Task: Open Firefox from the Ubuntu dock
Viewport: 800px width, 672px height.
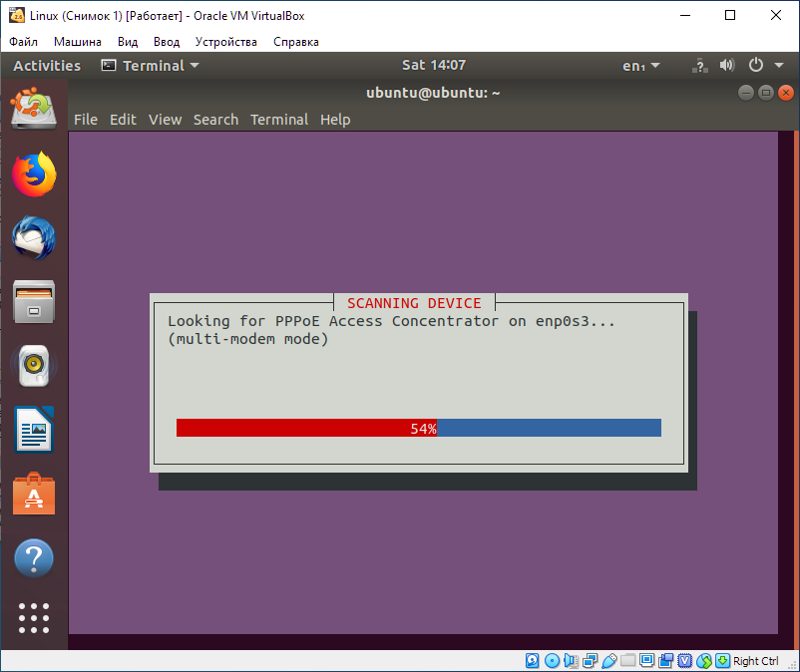Action: coord(34,174)
